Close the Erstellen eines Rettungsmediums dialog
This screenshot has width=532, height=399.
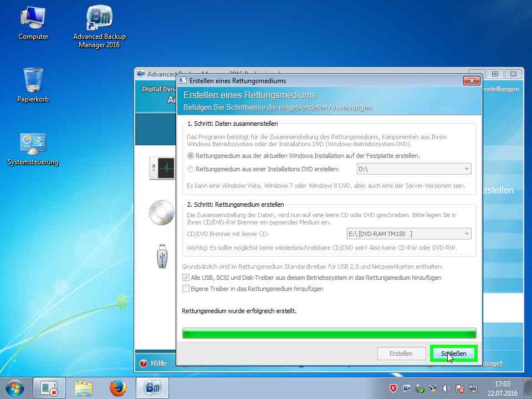click(x=472, y=81)
